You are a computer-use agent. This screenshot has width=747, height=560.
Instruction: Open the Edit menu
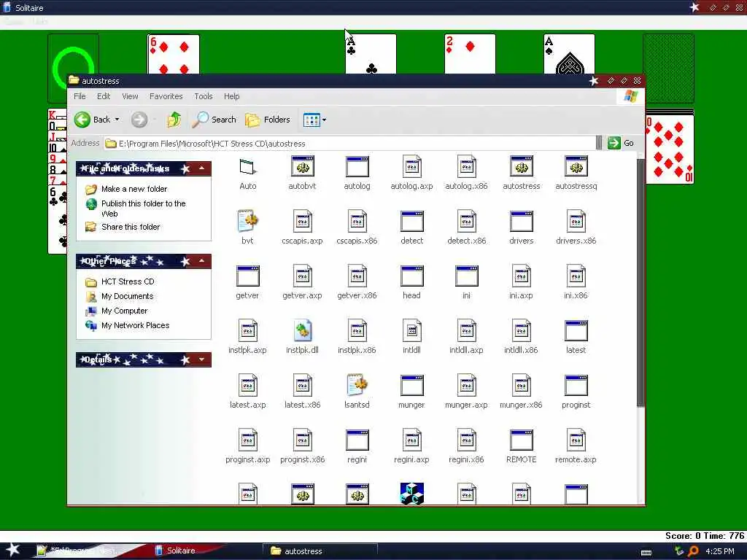pos(104,96)
